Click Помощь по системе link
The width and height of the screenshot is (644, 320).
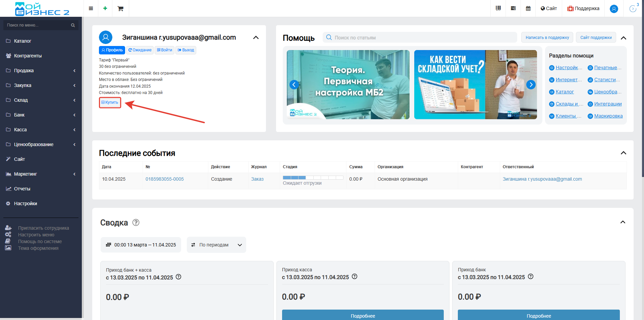[x=40, y=241]
